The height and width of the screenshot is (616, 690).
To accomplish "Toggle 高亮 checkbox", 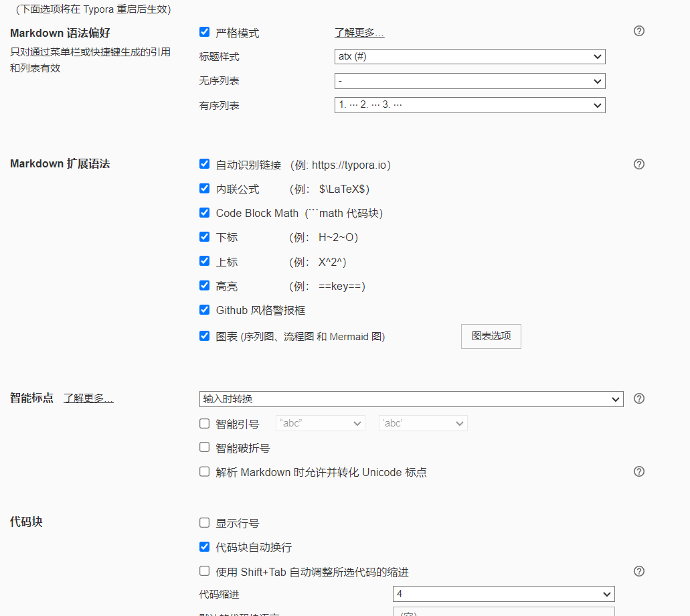I will pos(204,285).
